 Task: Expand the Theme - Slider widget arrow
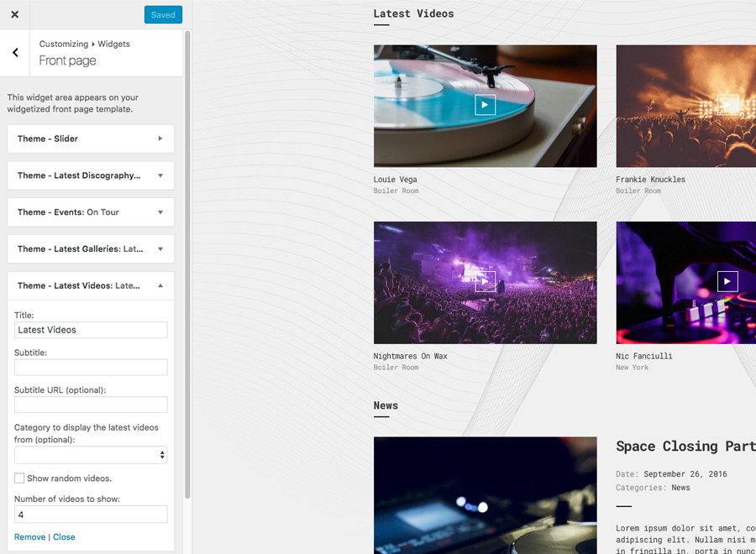pos(160,138)
